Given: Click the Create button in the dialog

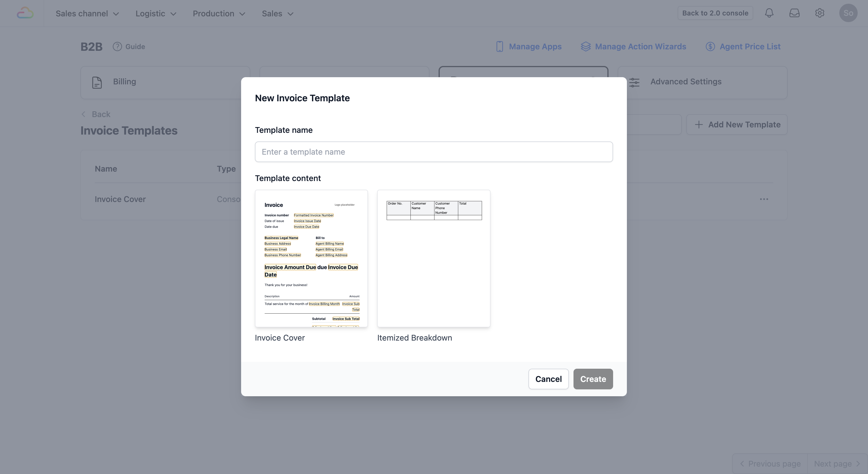Looking at the screenshot, I should [x=593, y=379].
